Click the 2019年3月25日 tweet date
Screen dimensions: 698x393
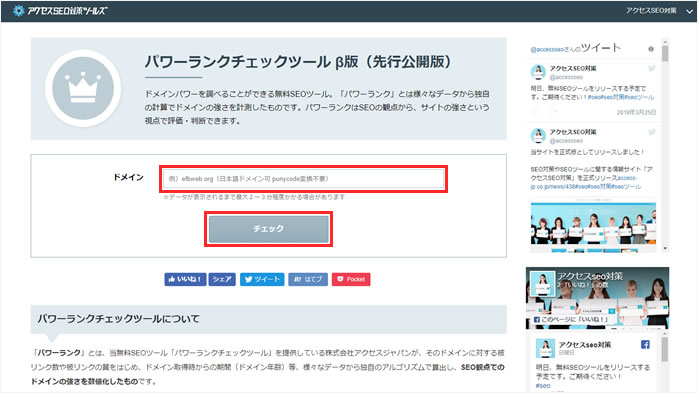point(636,112)
